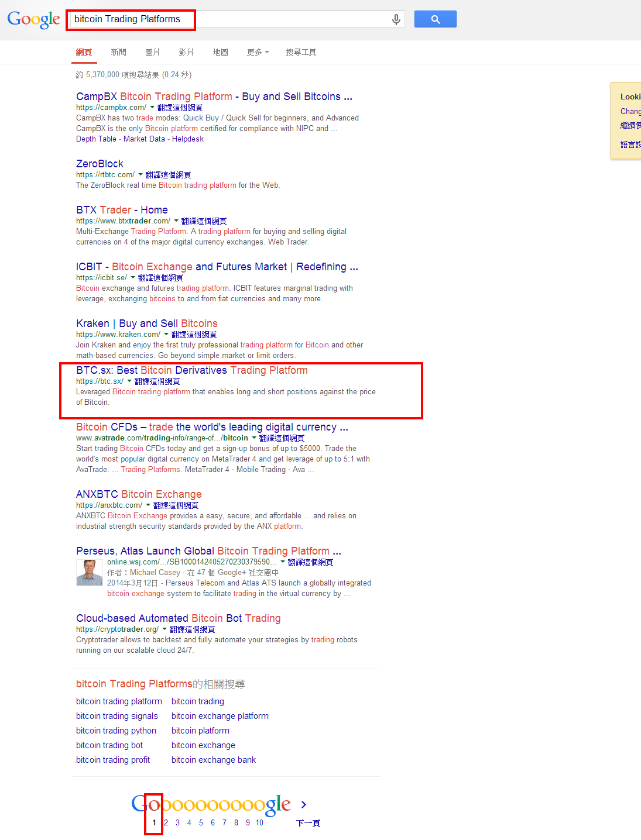Open Michael Casey author link
The image size is (641, 840).
(155, 573)
